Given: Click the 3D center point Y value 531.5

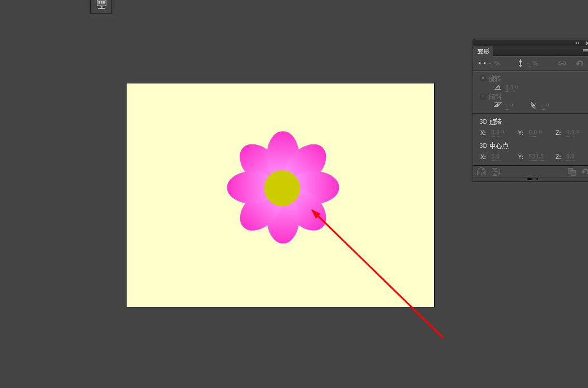Looking at the screenshot, I should click(x=536, y=156).
